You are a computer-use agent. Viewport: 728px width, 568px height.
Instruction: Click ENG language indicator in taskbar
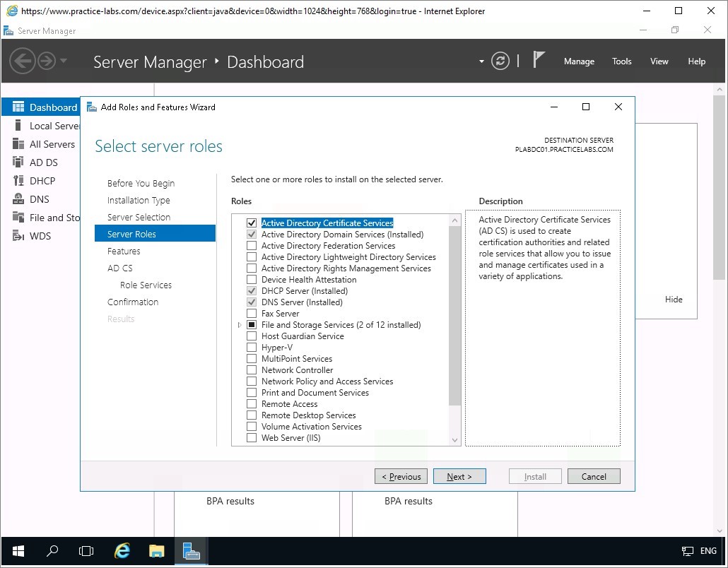click(x=708, y=551)
